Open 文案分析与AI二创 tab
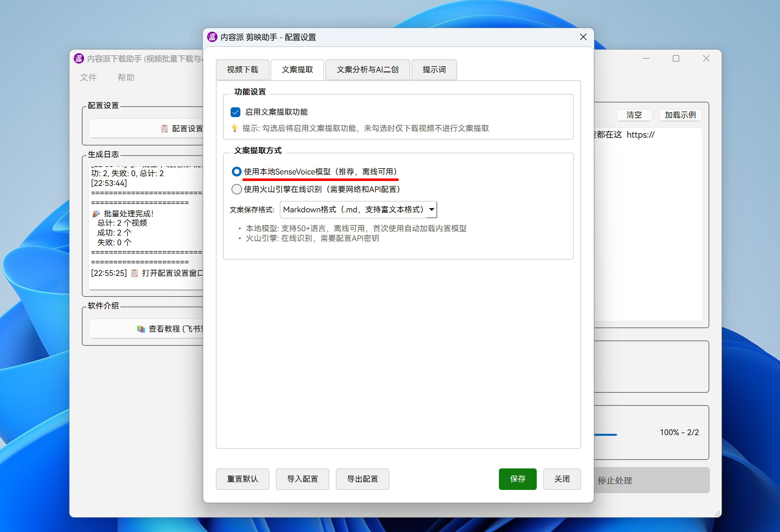Viewport: 780px width, 532px height. pyautogui.click(x=367, y=70)
